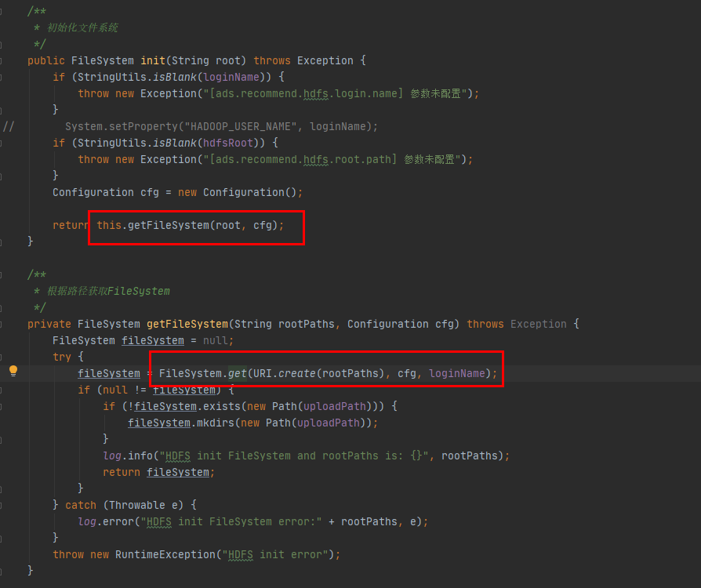This screenshot has height=588, width=701.
Task: Click the "//" line comment marker
Action: [9, 126]
